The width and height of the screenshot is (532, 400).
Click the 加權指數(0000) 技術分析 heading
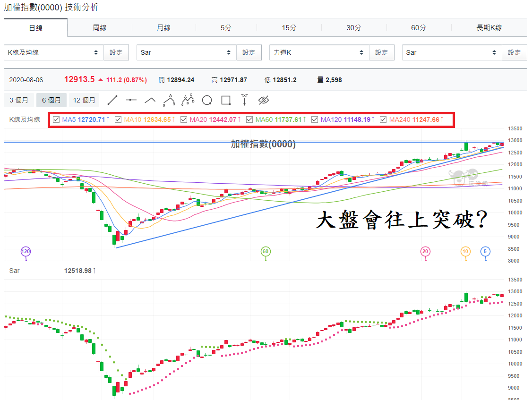(51, 7)
